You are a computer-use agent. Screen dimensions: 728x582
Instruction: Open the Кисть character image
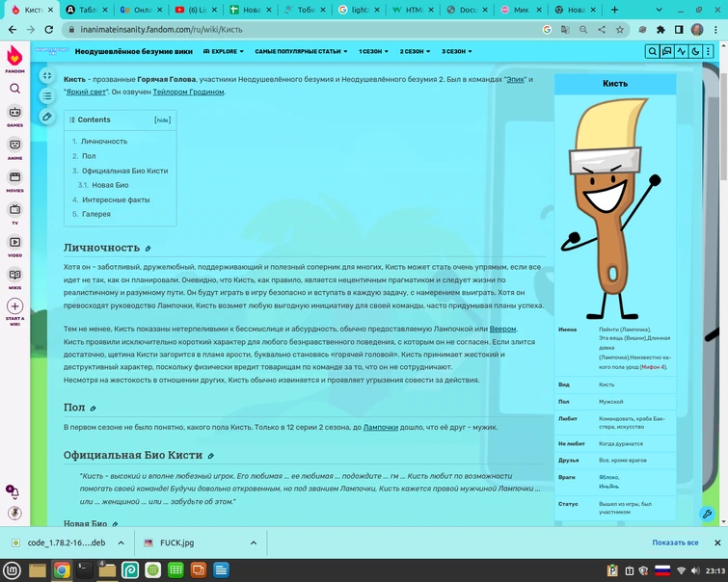(614, 209)
